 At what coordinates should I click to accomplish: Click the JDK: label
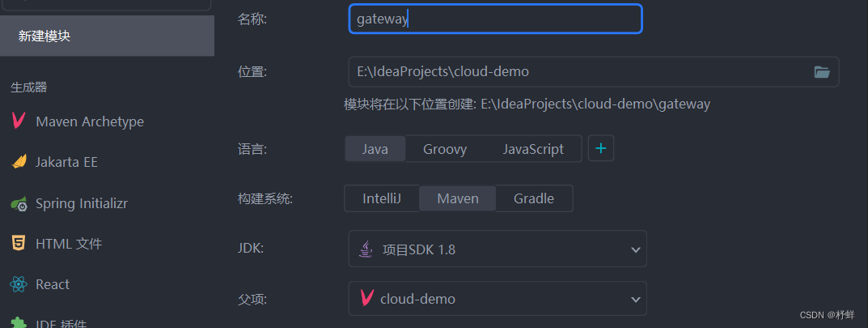tap(251, 248)
